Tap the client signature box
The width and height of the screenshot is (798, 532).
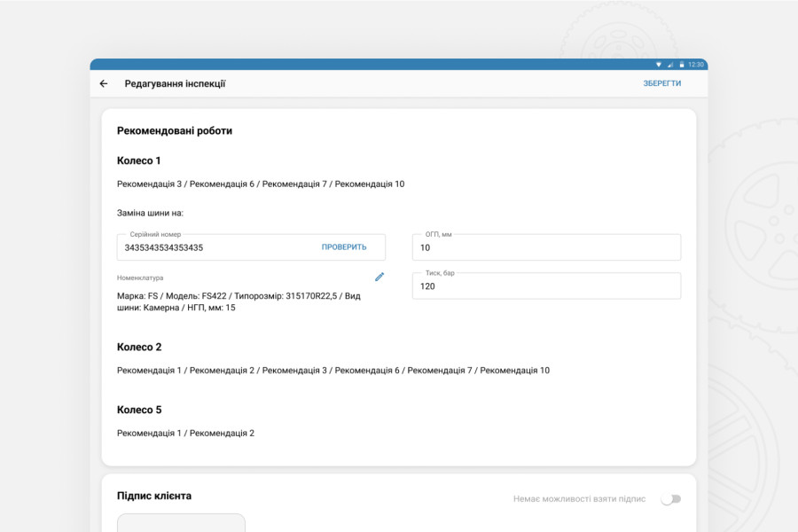[x=181, y=523]
